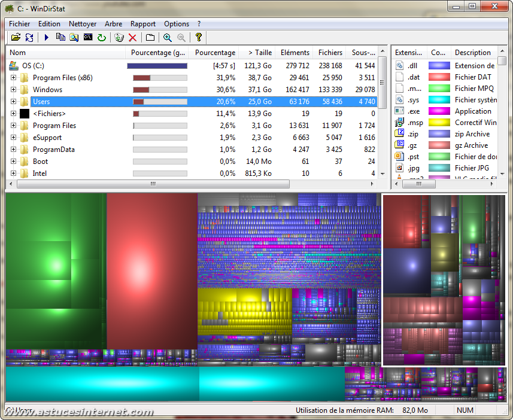Click the Fichier MPQ description text
The height and width of the screenshot is (420, 513).
[475, 89]
